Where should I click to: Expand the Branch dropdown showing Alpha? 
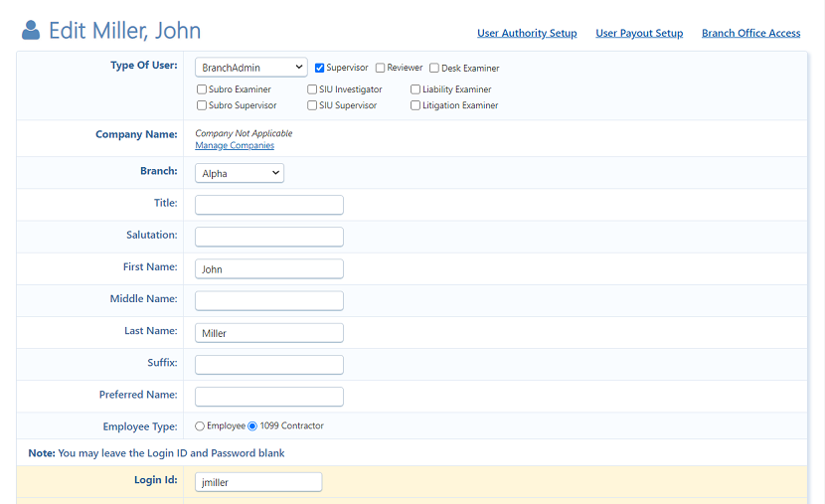tap(240, 173)
